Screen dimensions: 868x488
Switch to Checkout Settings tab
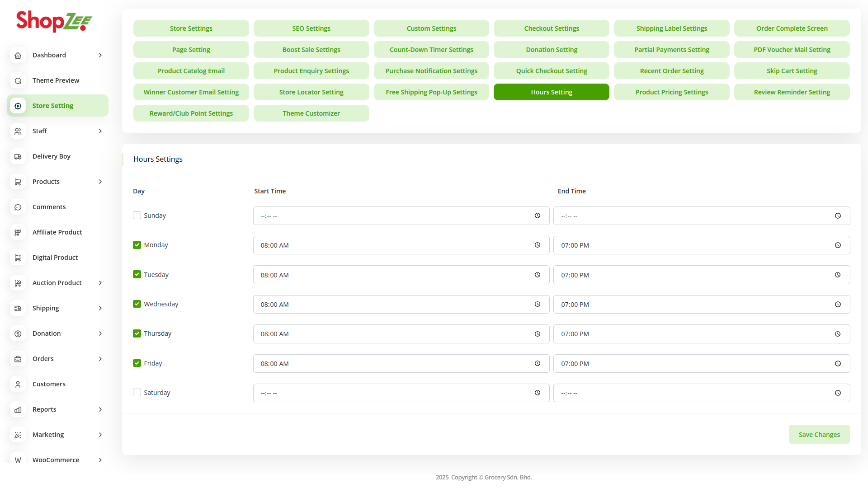(551, 28)
